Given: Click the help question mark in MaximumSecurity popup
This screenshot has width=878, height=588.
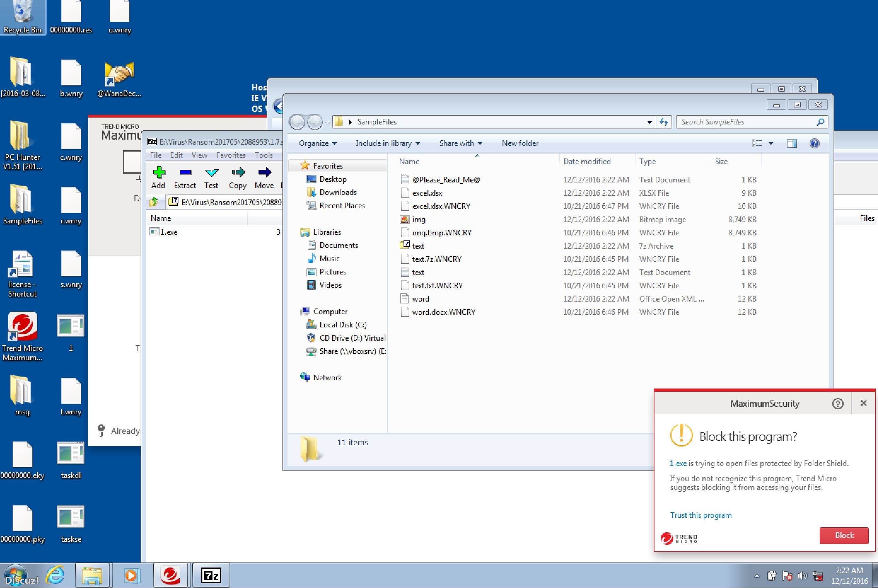Looking at the screenshot, I should [x=838, y=403].
